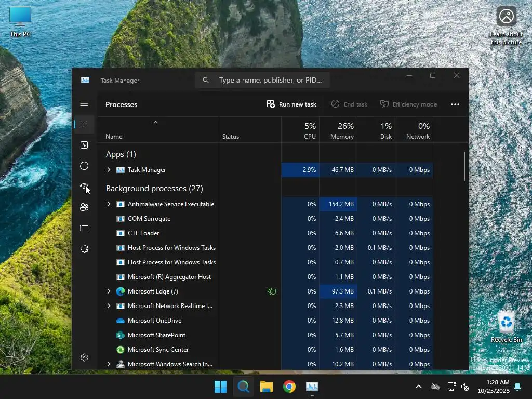The width and height of the screenshot is (532, 399).
Task: Click the 2.9% CPU cell for Task Manager
Action: [300, 170]
